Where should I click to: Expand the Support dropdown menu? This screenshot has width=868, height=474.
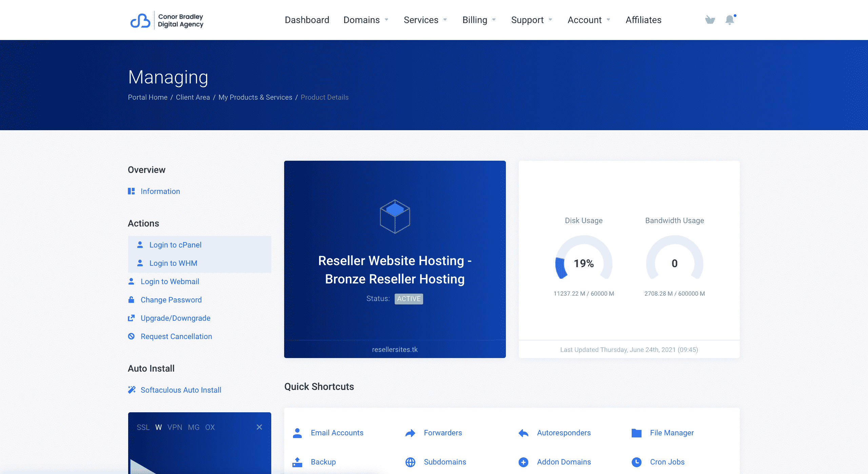click(x=532, y=20)
